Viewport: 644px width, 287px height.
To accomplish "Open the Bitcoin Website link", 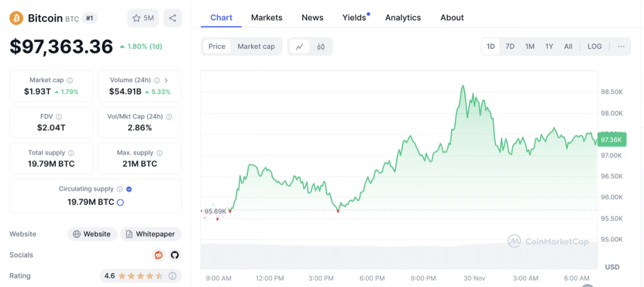I will [x=92, y=234].
